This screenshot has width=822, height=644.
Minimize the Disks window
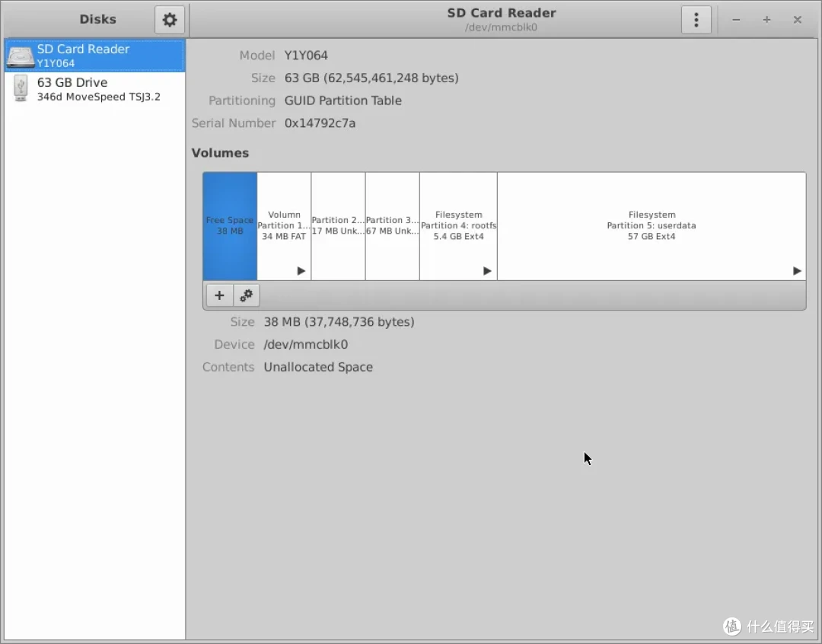(736, 20)
